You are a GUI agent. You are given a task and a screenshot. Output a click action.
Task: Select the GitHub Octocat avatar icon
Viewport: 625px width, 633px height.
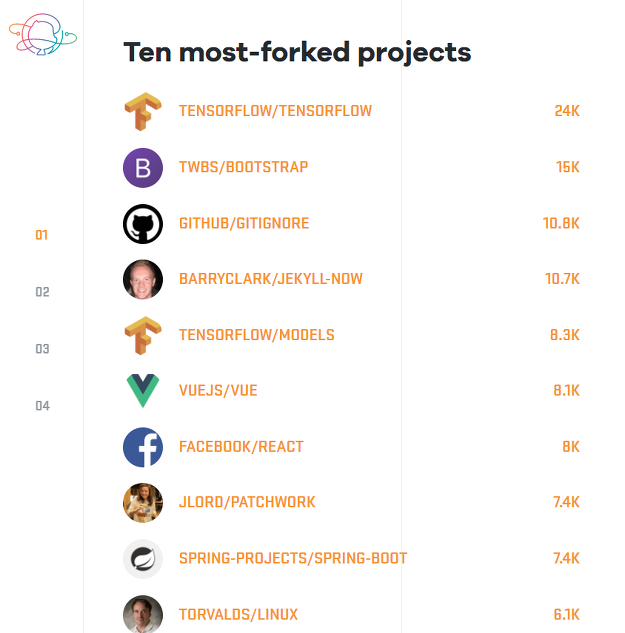(143, 224)
